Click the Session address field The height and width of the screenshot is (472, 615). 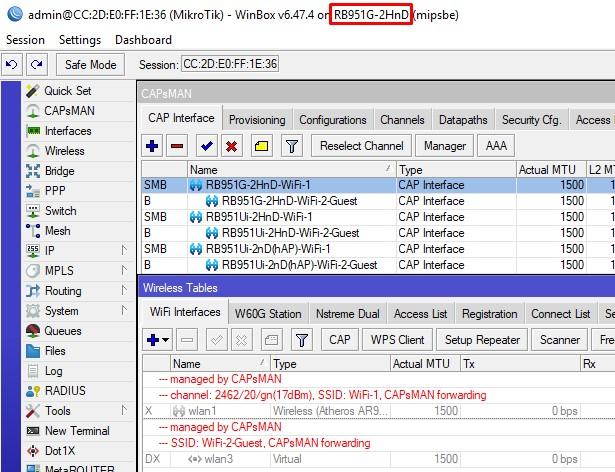pos(230,64)
